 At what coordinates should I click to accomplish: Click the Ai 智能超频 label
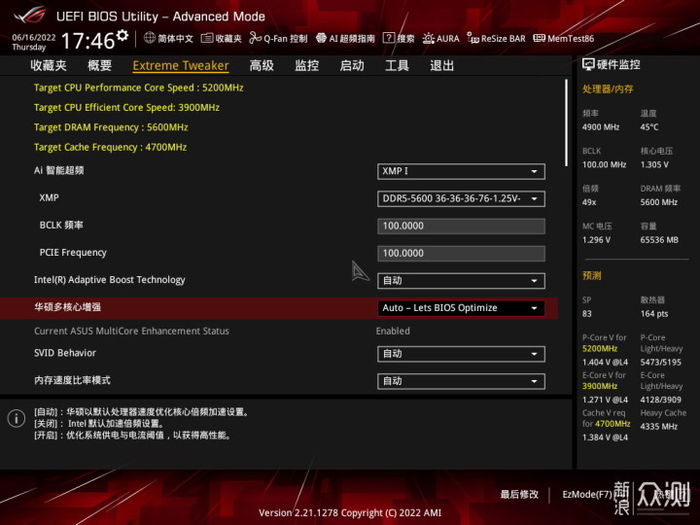pos(59,171)
